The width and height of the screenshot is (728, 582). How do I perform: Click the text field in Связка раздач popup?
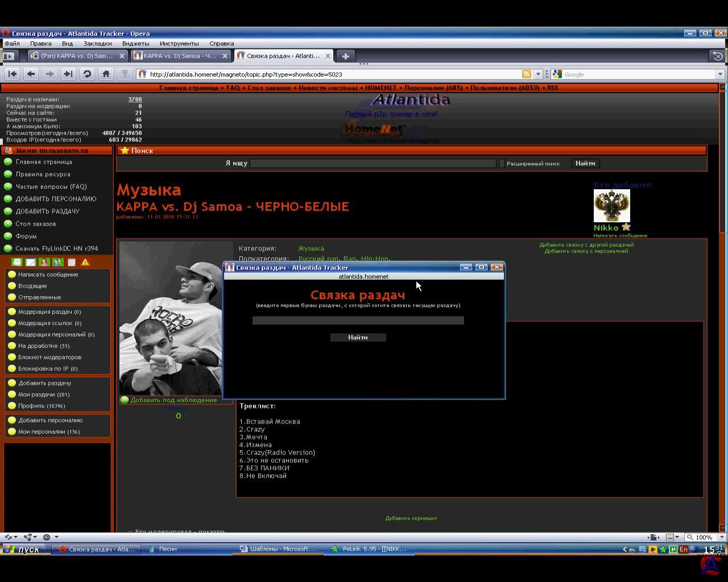(x=358, y=321)
